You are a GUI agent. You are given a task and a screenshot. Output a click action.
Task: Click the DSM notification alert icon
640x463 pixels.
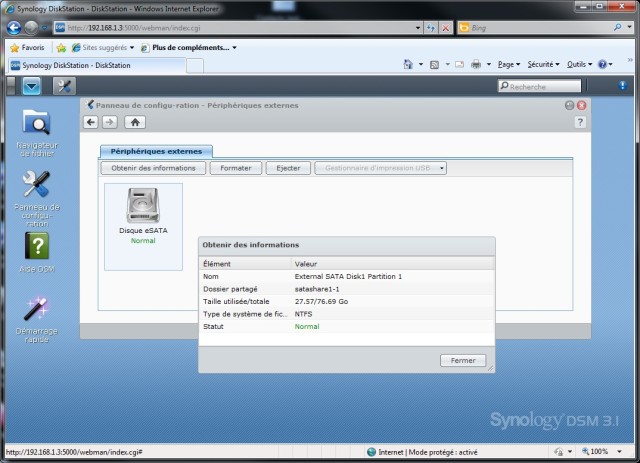tap(622, 85)
